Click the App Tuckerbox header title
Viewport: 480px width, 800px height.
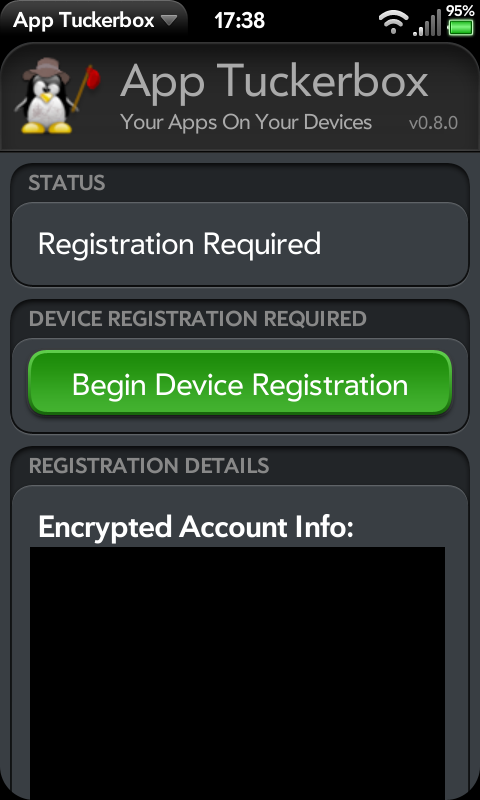click(274, 81)
